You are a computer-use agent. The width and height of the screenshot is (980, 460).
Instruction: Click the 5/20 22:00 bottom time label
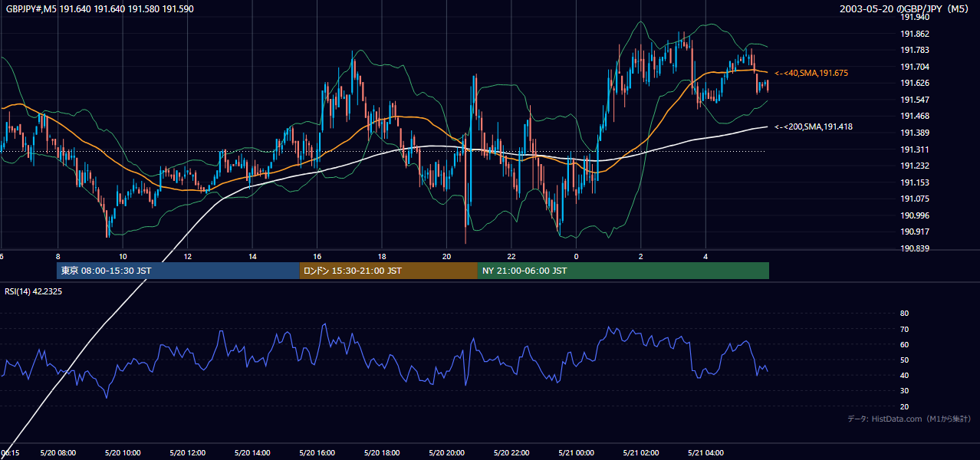point(511,453)
